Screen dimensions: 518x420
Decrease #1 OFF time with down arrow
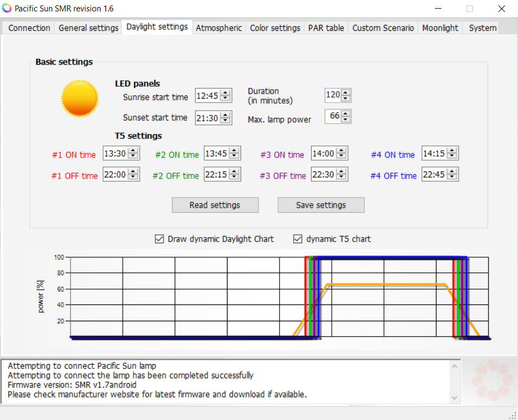[133, 177]
